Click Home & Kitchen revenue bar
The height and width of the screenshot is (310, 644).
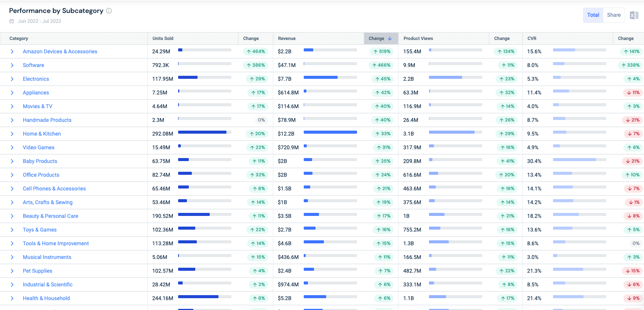[x=330, y=133]
